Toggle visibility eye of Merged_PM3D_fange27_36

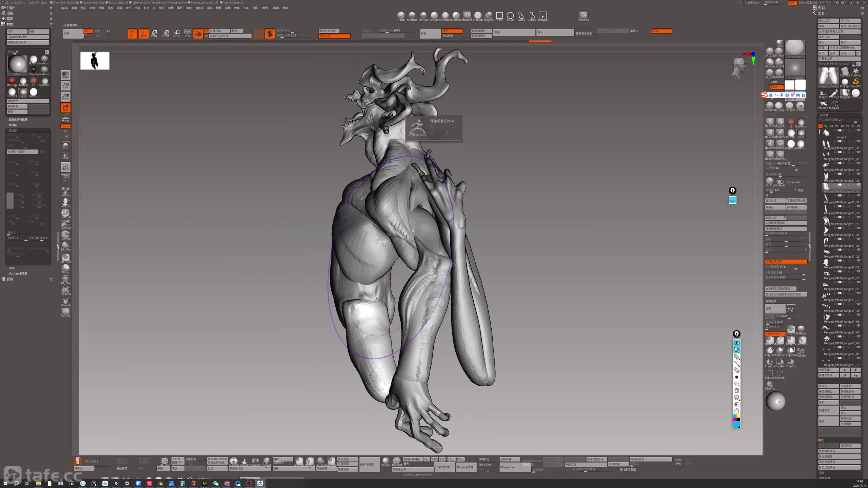(x=859, y=141)
